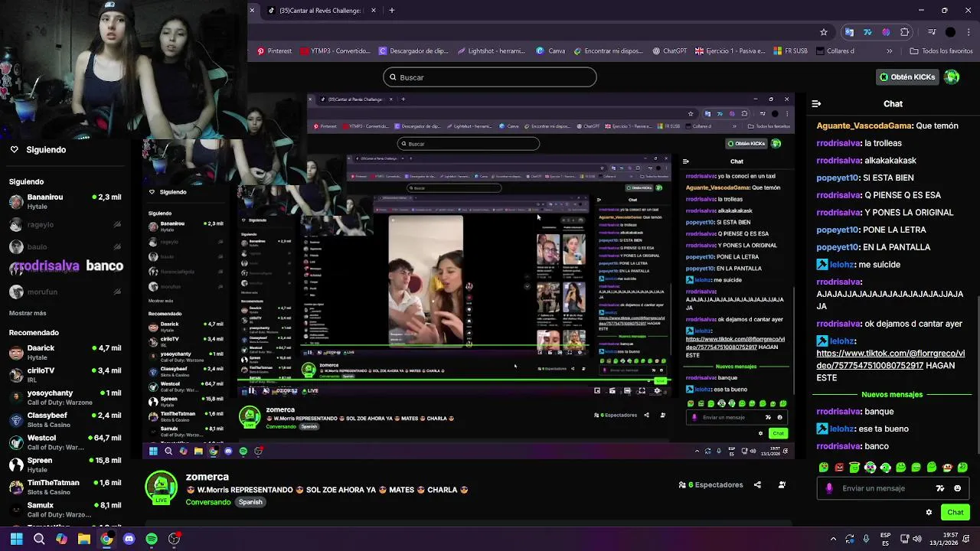Bookmark this page with the star icon
The width and height of the screenshot is (980, 551).
tap(824, 32)
